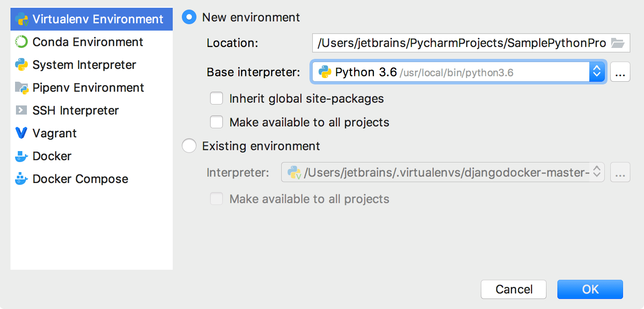Confirm settings with OK
The width and height of the screenshot is (644, 309).
590,289
